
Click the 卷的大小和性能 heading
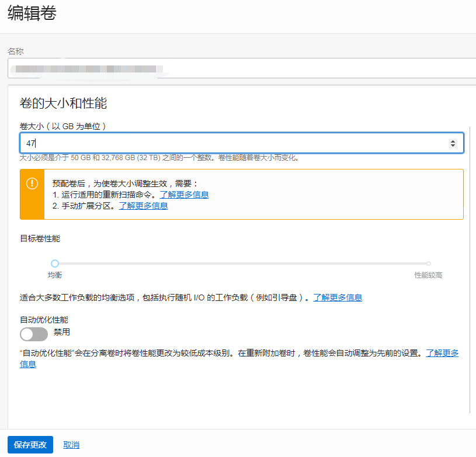click(x=63, y=103)
